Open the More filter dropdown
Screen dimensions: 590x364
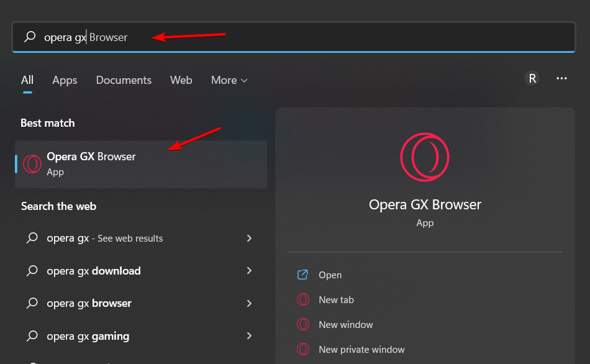point(229,80)
